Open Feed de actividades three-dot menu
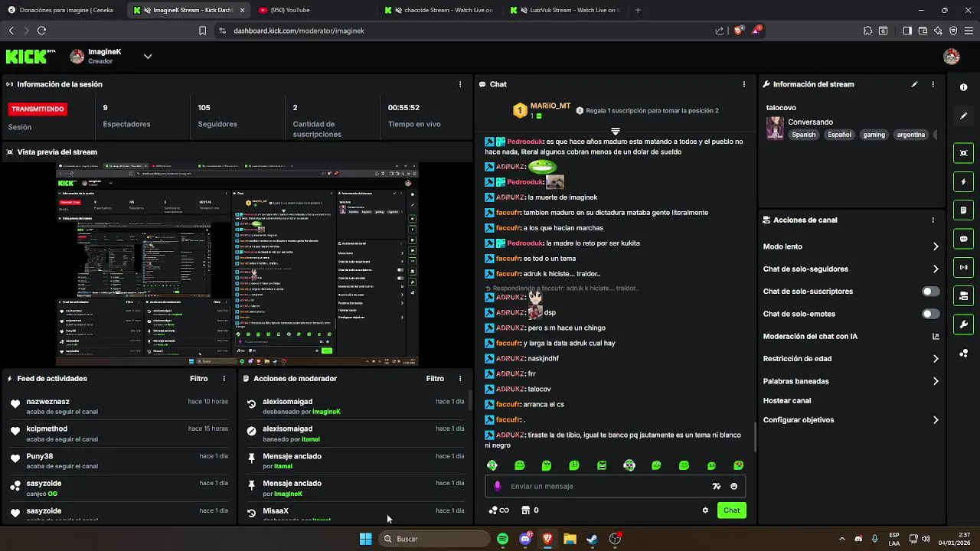The image size is (980, 551). pos(224,379)
